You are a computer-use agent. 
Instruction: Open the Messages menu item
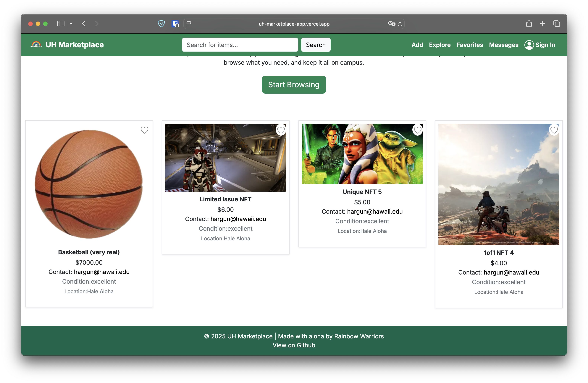(x=503, y=45)
